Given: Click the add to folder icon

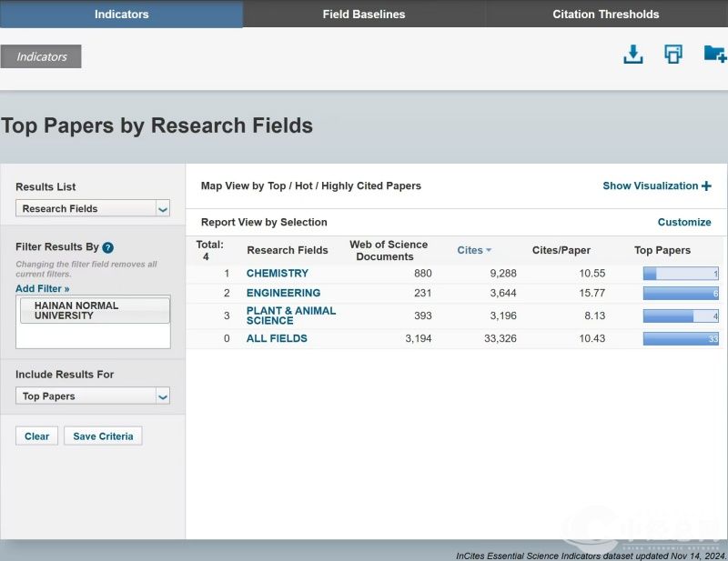Looking at the screenshot, I should coord(714,55).
